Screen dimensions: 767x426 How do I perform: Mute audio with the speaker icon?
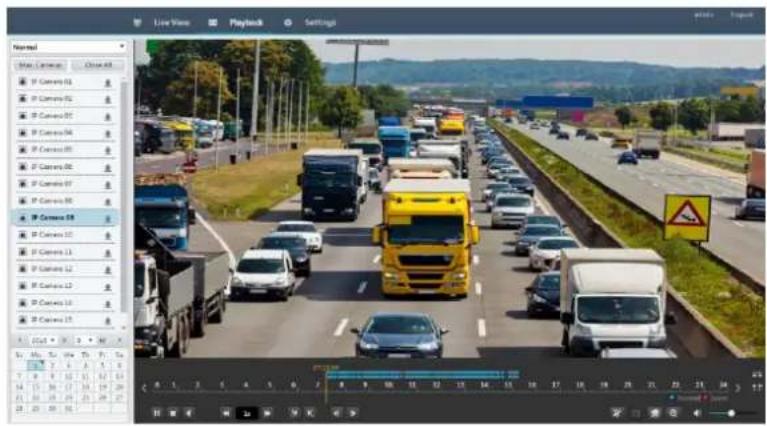pyautogui.click(x=697, y=413)
